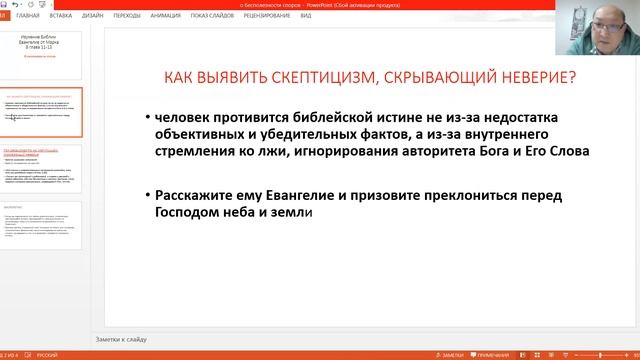This screenshot has width=640, height=360.
Task: Select the fourth slide thumbnail
Action: [40, 225]
